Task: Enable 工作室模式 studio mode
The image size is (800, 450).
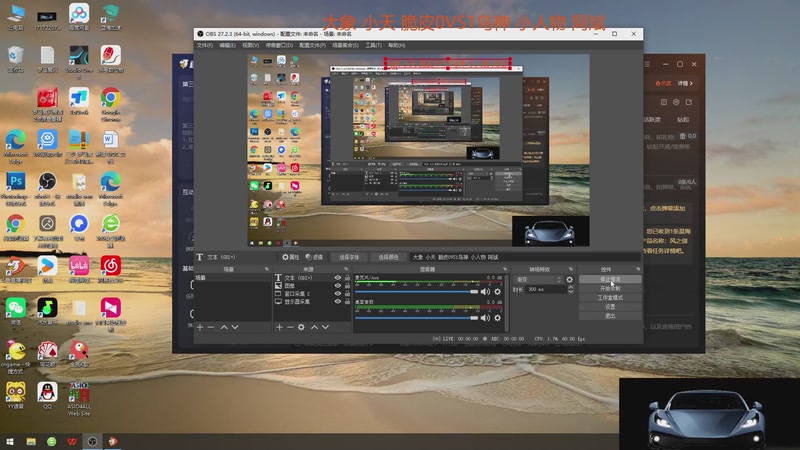Action: (x=610, y=298)
